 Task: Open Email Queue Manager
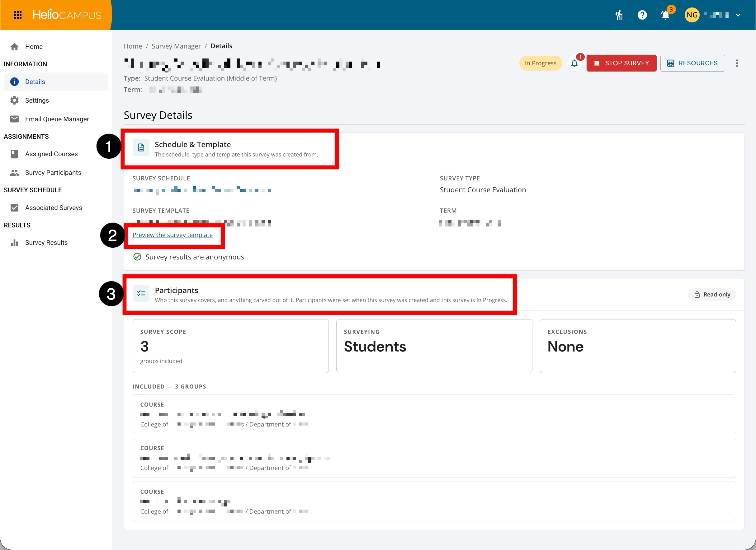coord(56,119)
